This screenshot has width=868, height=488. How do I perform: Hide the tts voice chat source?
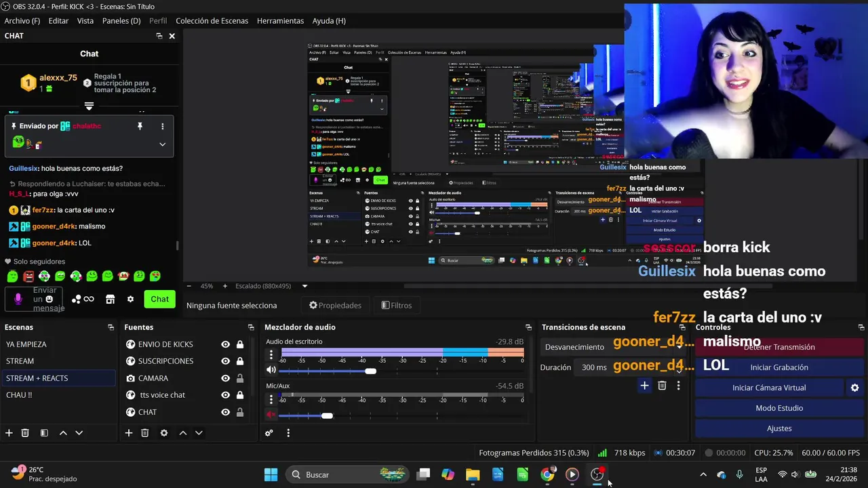click(x=225, y=395)
